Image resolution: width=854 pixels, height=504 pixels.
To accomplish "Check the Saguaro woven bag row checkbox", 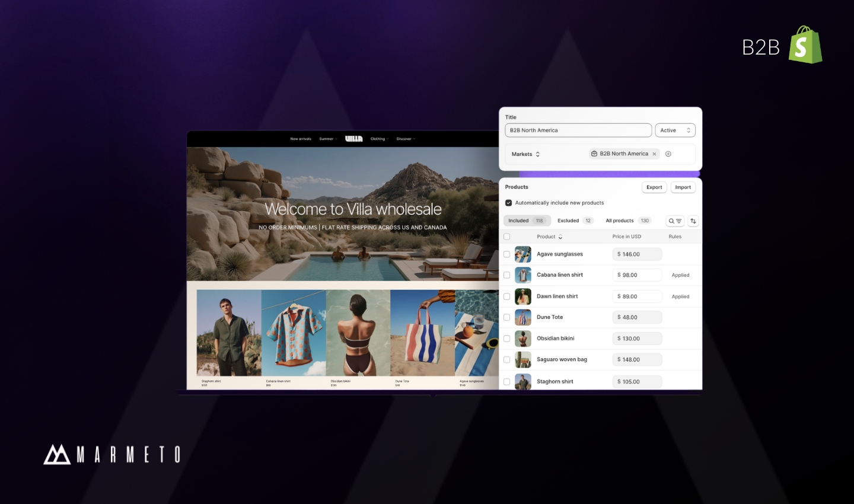I will 507,360.
